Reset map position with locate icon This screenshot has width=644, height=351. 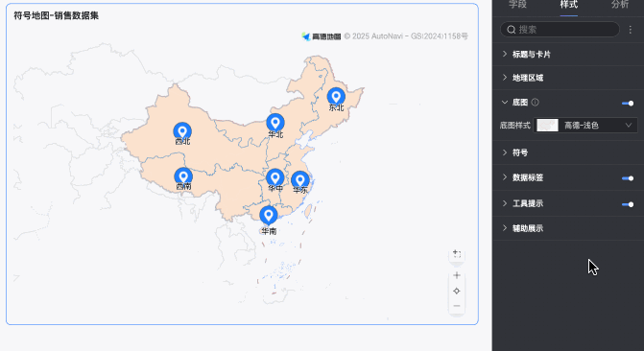click(x=457, y=292)
